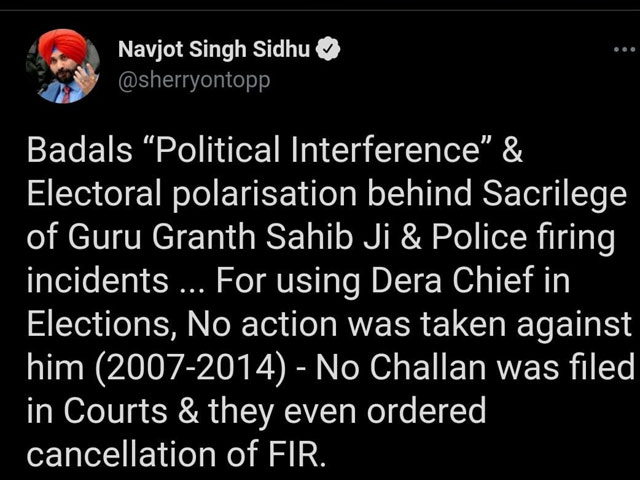Click the verified badge next to Sidhu's name
Screen dimensions: 640x480
coord(329,49)
